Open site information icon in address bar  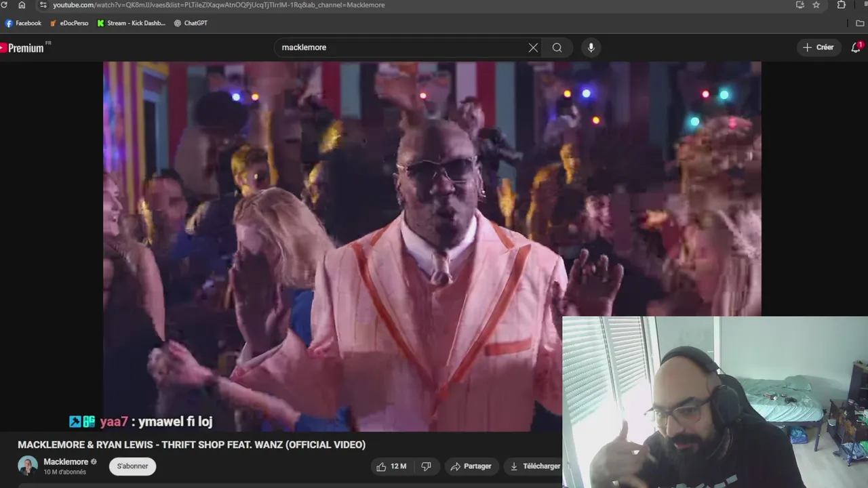pyautogui.click(x=43, y=5)
